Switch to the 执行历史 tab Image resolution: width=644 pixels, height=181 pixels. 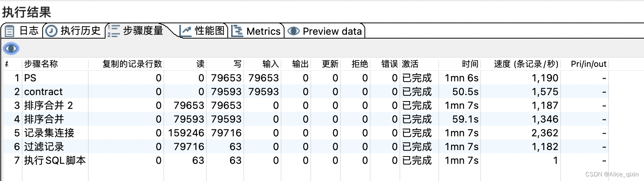coord(74,31)
